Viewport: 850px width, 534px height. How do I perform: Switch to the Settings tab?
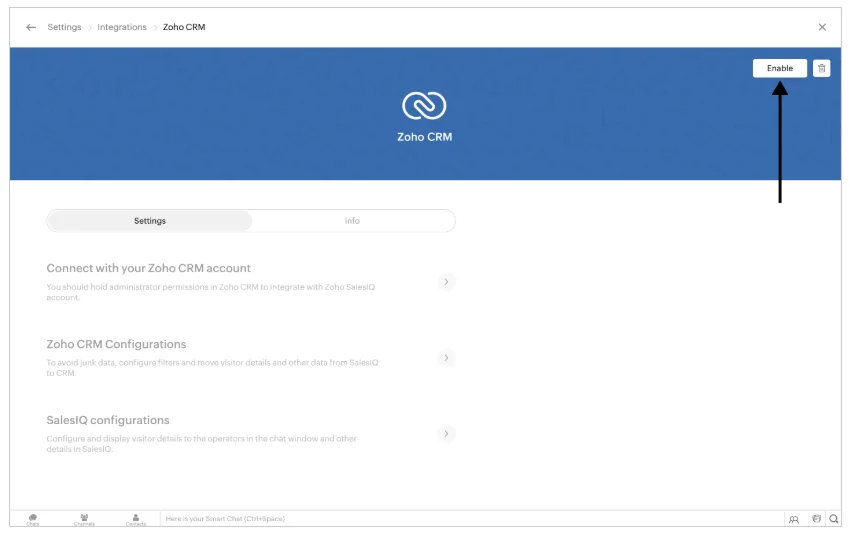pos(150,221)
